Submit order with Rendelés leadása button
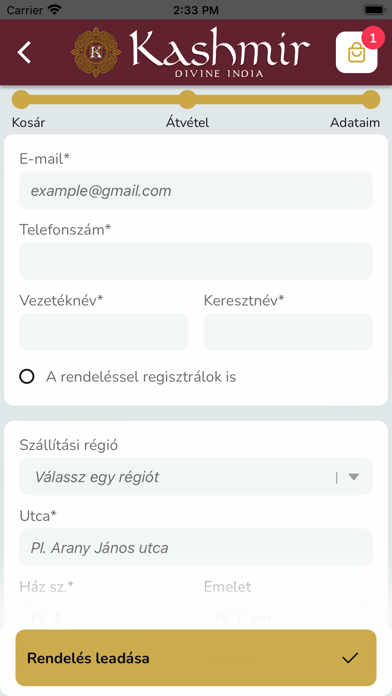Image resolution: width=392 pixels, height=696 pixels. (196, 658)
